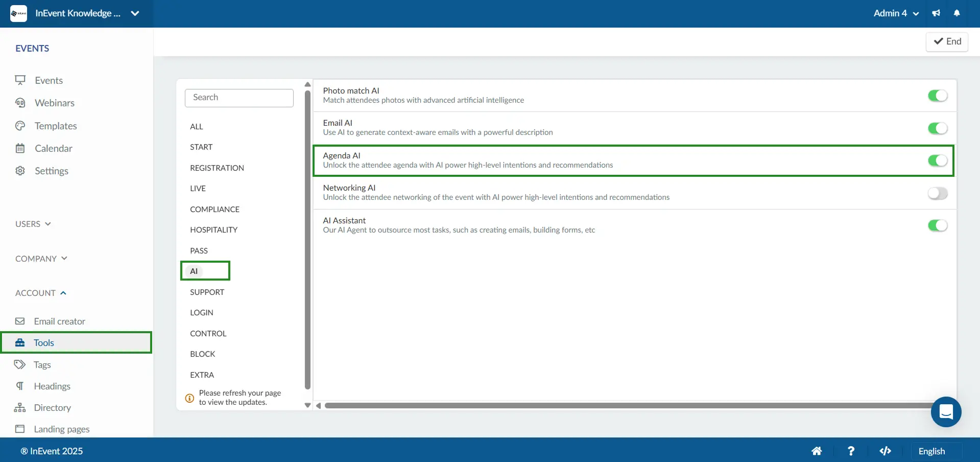980x462 pixels.
Task: Open the announcements megaphone icon
Action: coord(936,13)
